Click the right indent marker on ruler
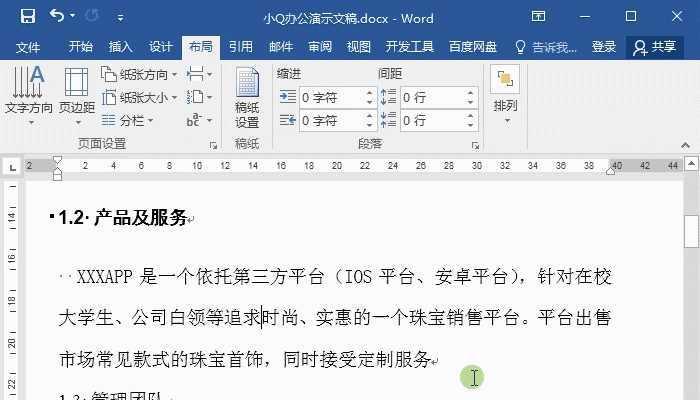Image resolution: width=700 pixels, height=400 pixels. tap(611, 170)
